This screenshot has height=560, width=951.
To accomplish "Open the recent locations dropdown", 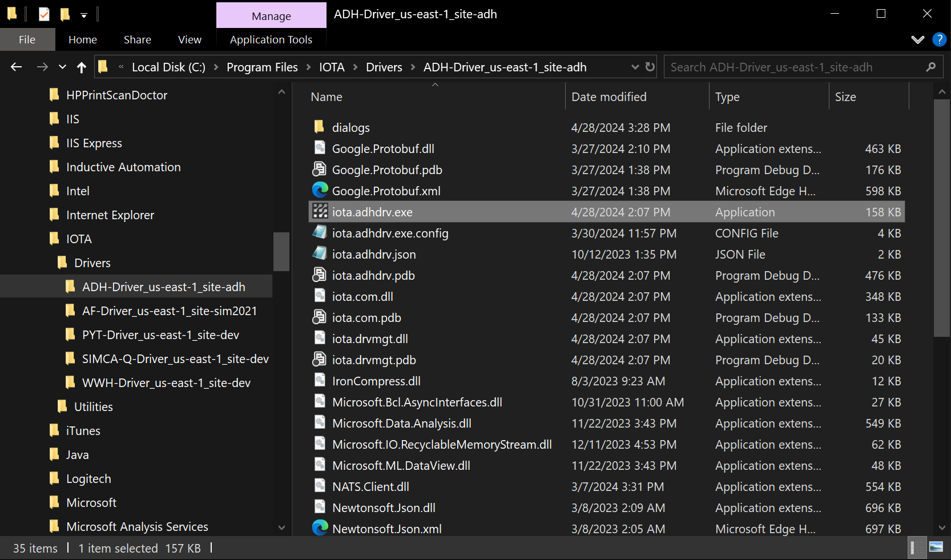I will [x=62, y=67].
